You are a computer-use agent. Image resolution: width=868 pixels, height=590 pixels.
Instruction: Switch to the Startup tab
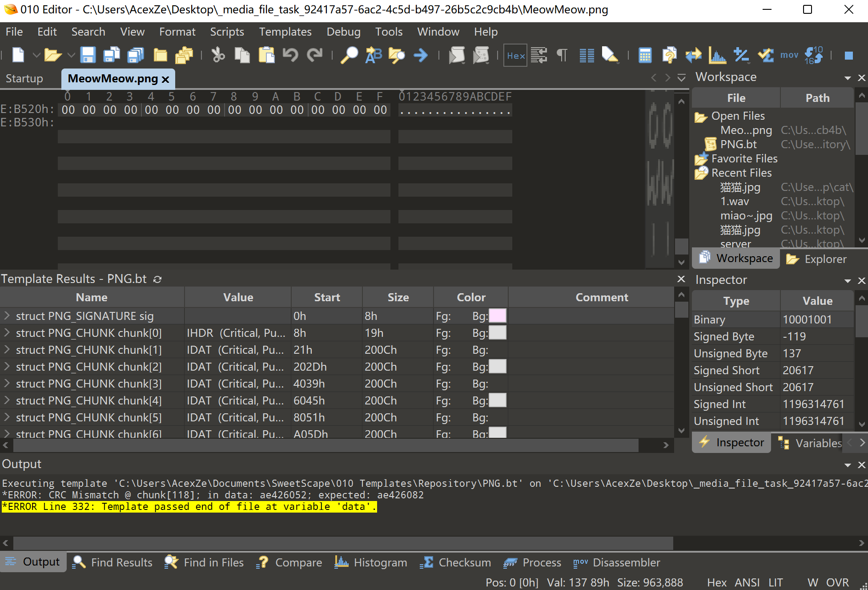pos(24,79)
